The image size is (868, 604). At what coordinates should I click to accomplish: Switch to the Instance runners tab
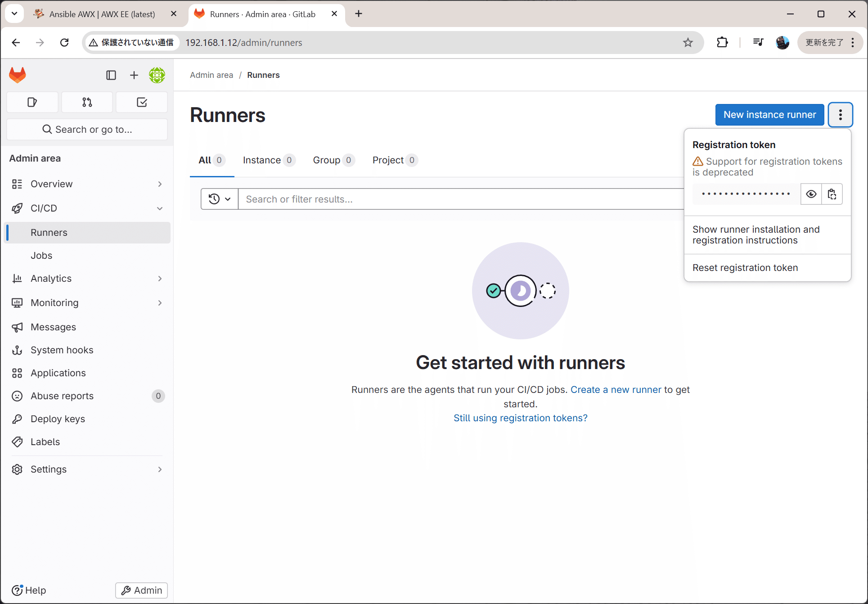[262, 160]
